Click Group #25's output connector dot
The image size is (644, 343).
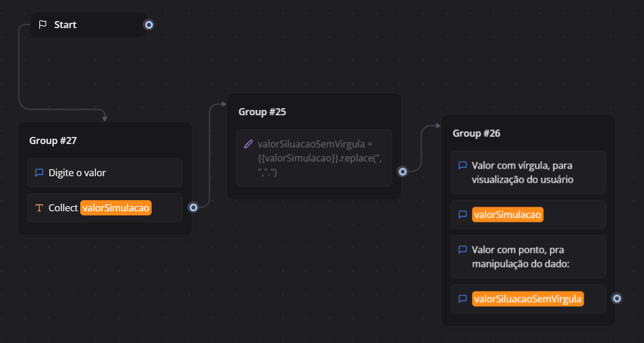coord(403,171)
